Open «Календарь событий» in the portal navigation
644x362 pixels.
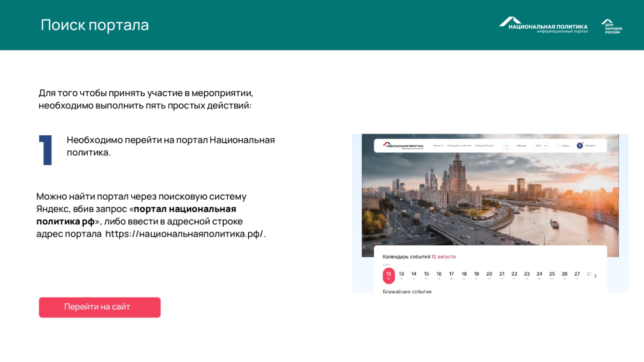coord(458,145)
